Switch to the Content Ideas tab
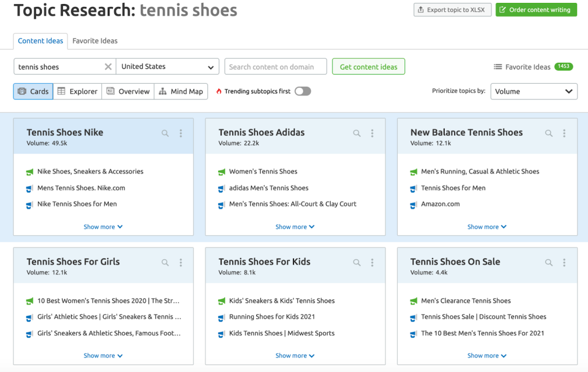Viewport: 588px width, 372px height. (41, 41)
